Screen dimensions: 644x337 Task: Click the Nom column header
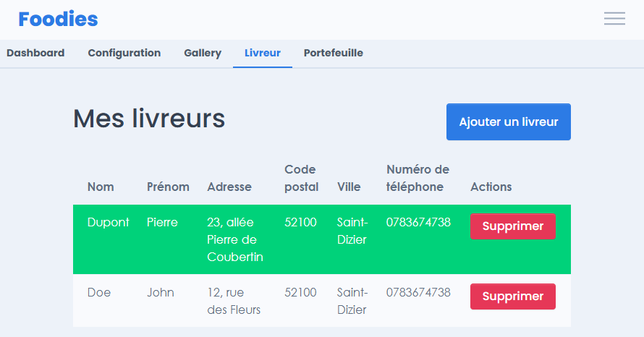(101, 187)
